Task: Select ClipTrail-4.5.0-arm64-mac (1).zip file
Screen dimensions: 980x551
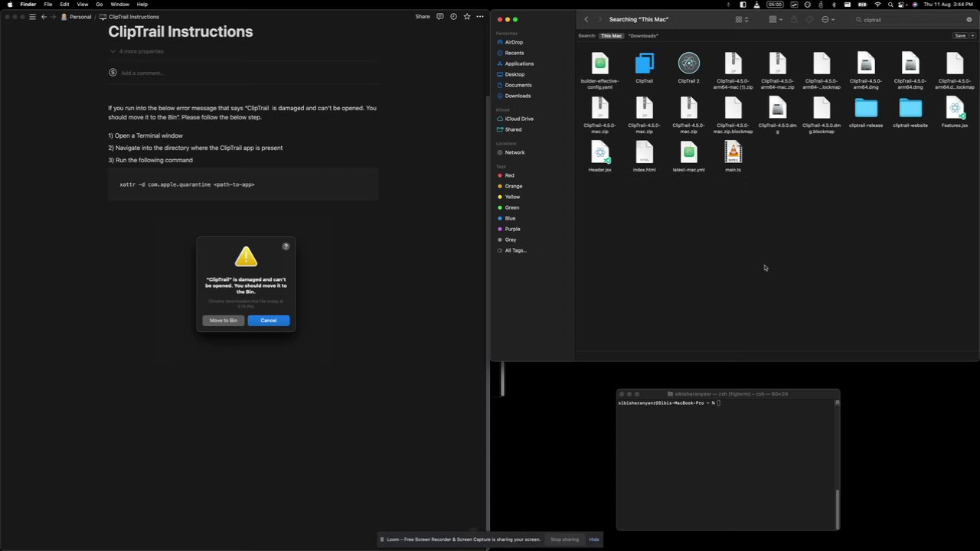Action: pos(733,71)
